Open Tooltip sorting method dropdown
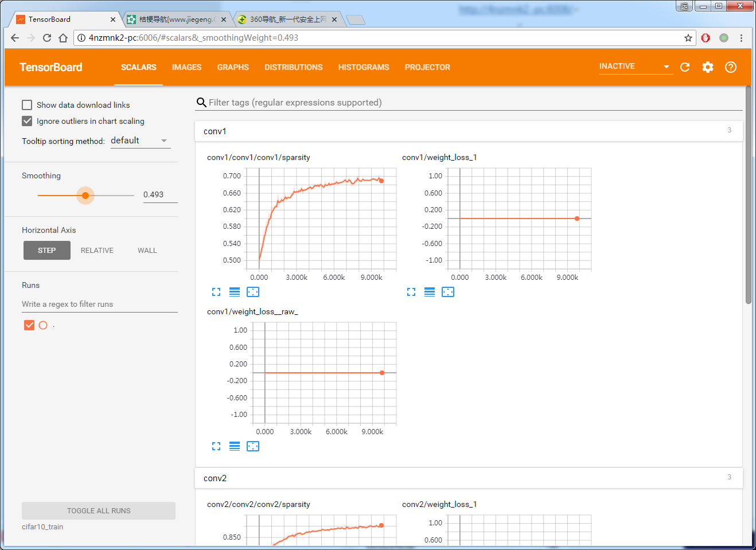Screen dimensions: 756x550 pyautogui.click(x=141, y=141)
